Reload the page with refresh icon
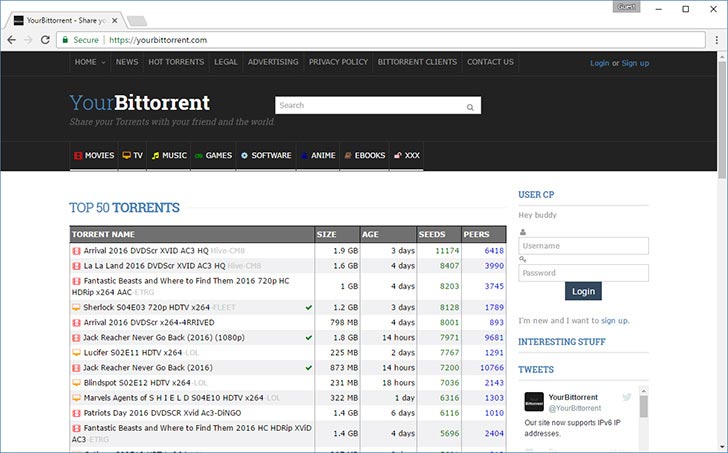The image size is (728, 453). pyautogui.click(x=45, y=40)
